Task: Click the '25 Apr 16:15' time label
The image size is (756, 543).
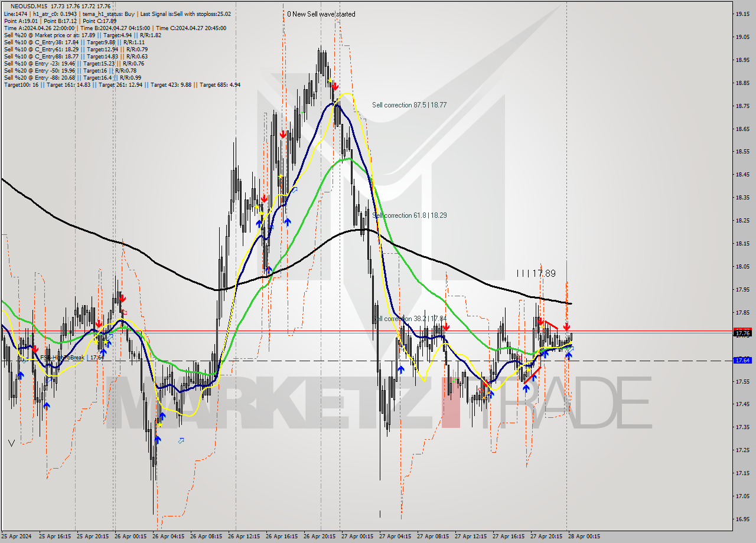Action: point(54,537)
